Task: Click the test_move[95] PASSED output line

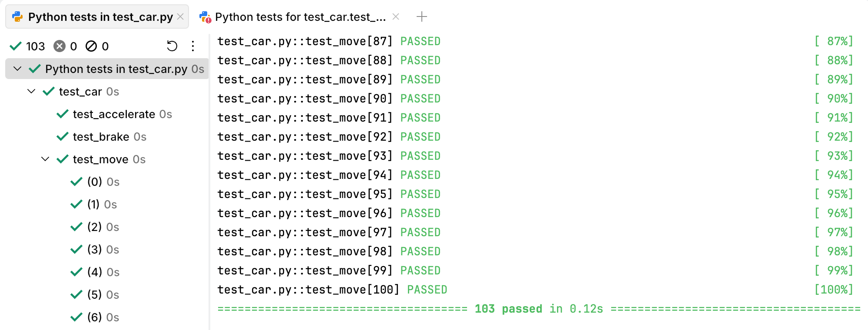Action: click(329, 194)
